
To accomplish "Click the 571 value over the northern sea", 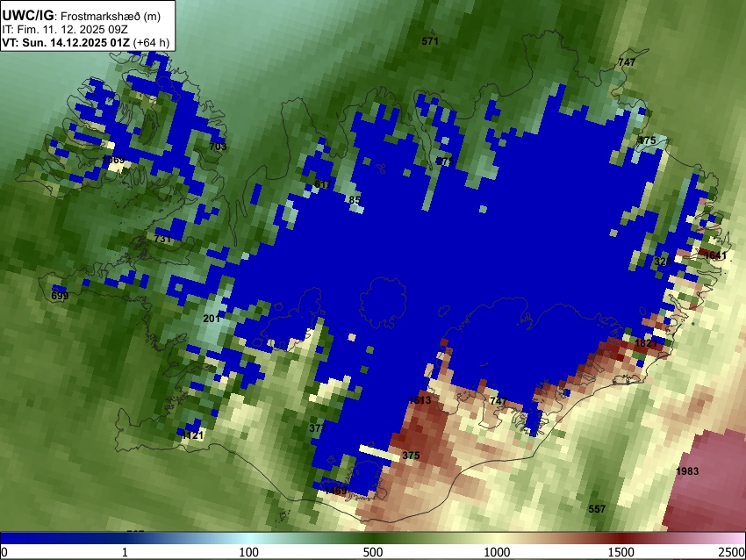I will point(430,41).
